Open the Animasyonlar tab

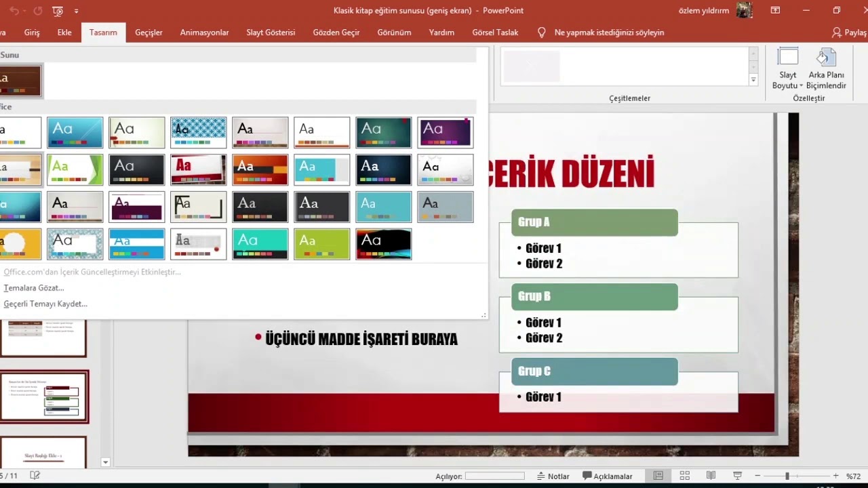pyautogui.click(x=204, y=33)
